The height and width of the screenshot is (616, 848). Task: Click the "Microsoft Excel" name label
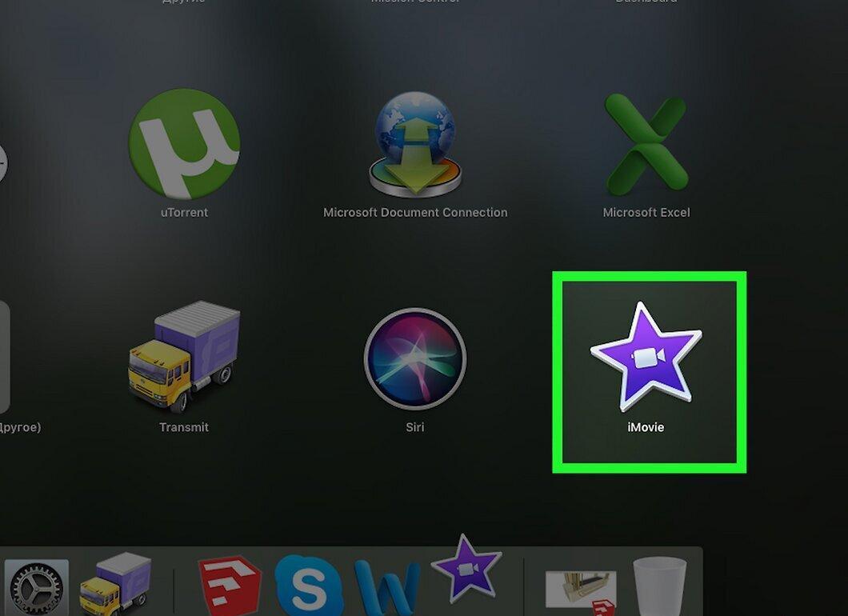pos(646,213)
